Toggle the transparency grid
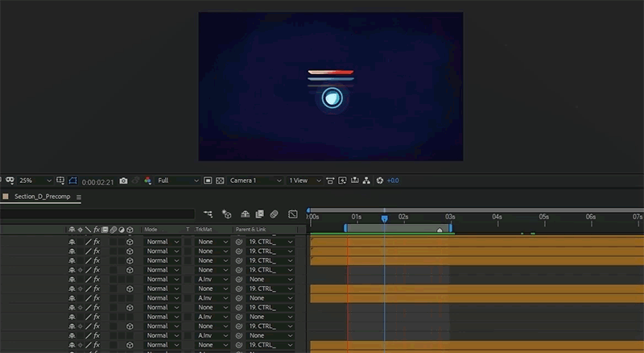Viewport: 644px width, 353px height. tap(220, 181)
